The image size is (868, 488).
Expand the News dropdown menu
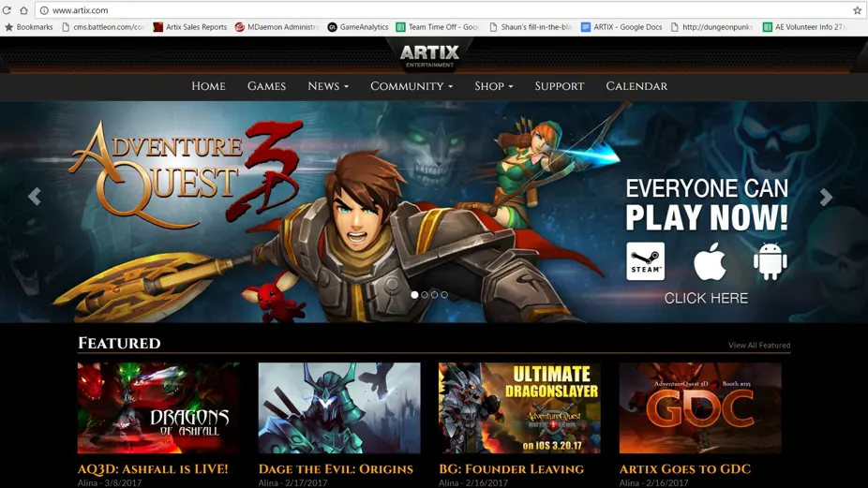coord(328,86)
